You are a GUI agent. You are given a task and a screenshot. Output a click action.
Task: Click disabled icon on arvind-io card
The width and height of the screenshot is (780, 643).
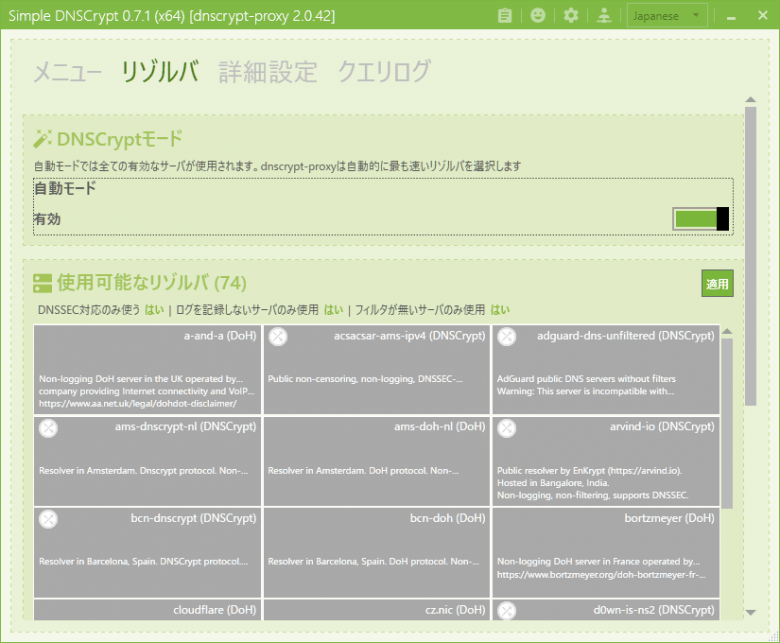(x=507, y=428)
